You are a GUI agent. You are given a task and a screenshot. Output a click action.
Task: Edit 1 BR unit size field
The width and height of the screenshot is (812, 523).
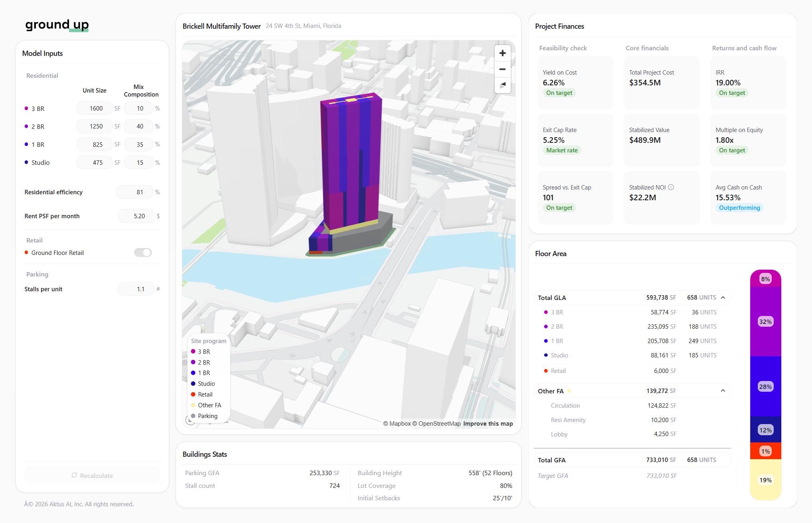click(x=95, y=144)
